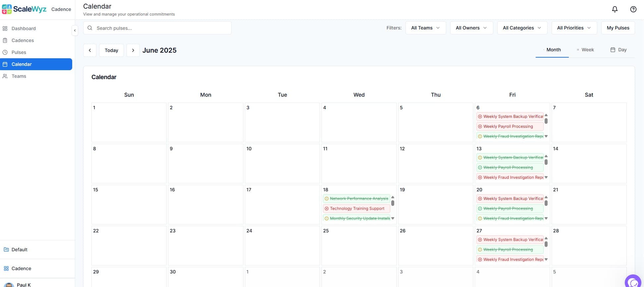Collapse the sidebar with the chevron

(75, 30)
